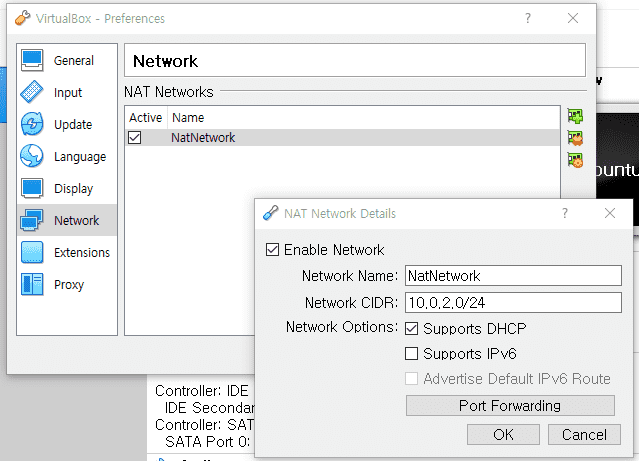Confirm NAT Network Details with OK
The height and width of the screenshot is (461, 639).
pyautogui.click(x=503, y=435)
